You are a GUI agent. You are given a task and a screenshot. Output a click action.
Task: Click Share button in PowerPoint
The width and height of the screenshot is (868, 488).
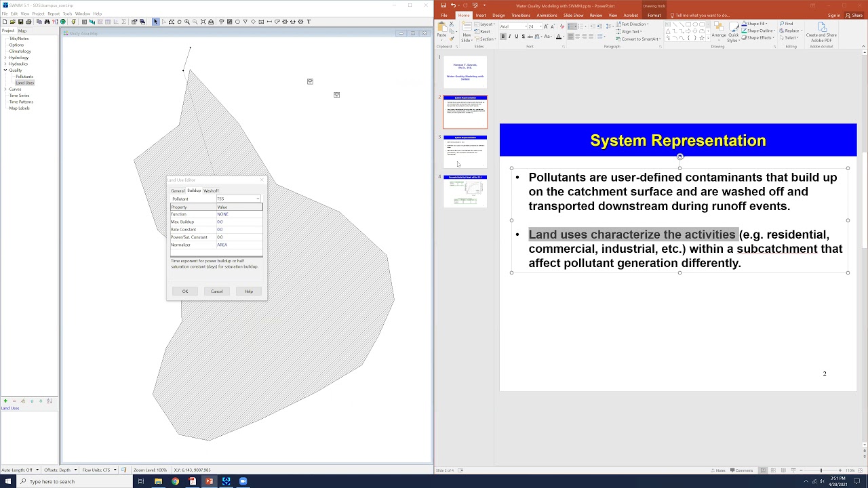[x=854, y=16]
